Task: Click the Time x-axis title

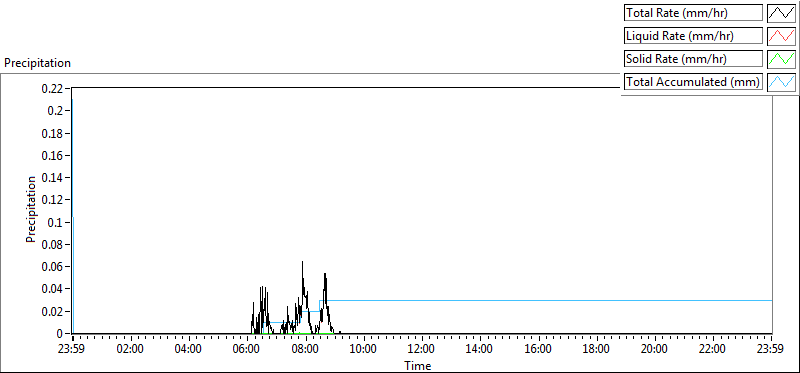Action: pos(418,365)
